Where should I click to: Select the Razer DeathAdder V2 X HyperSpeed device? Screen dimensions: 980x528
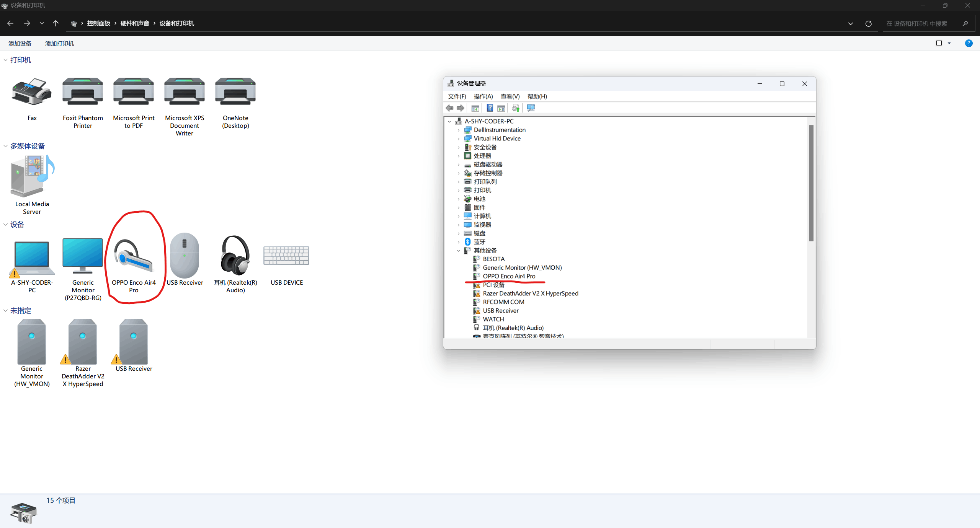(83, 342)
